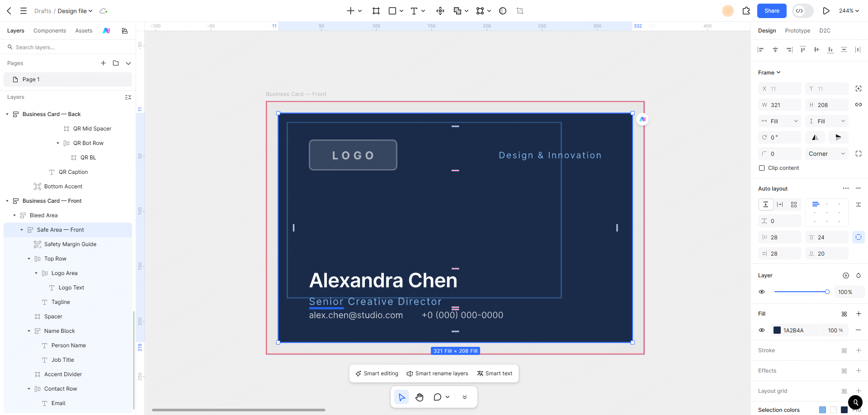Click the light blue selection color swatch
Screen dimensions: 868x415
[x=822, y=410]
